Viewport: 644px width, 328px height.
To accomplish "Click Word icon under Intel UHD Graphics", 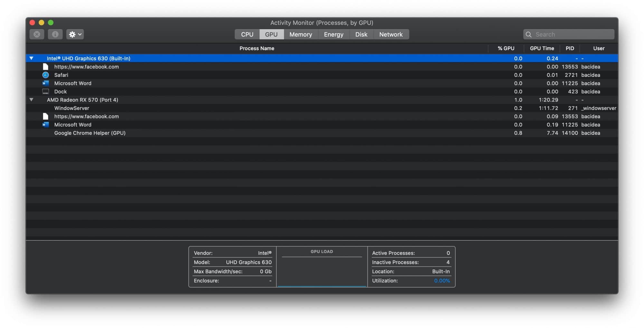I will [46, 83].
